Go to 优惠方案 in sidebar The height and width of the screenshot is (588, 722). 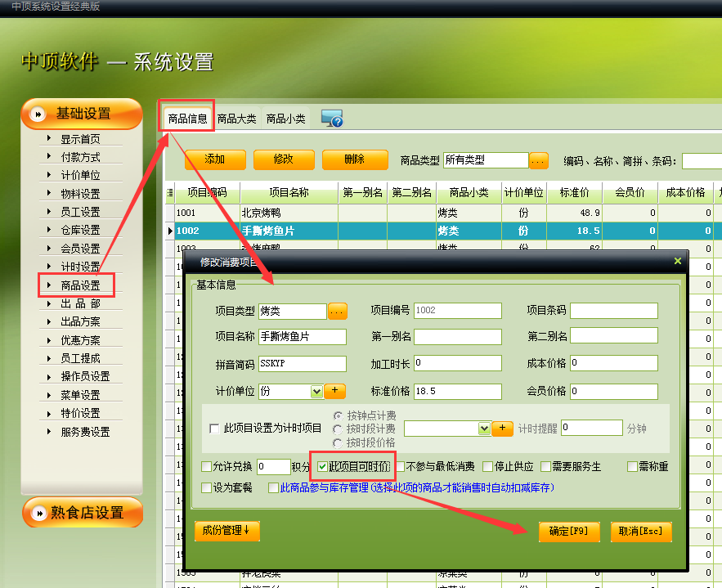click(x=81, y=340)
